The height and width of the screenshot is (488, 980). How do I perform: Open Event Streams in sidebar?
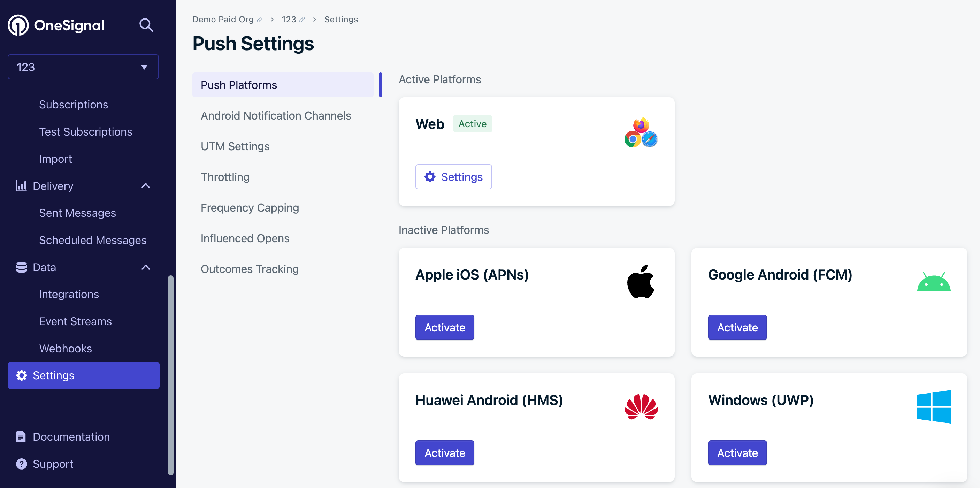point(75,321)
